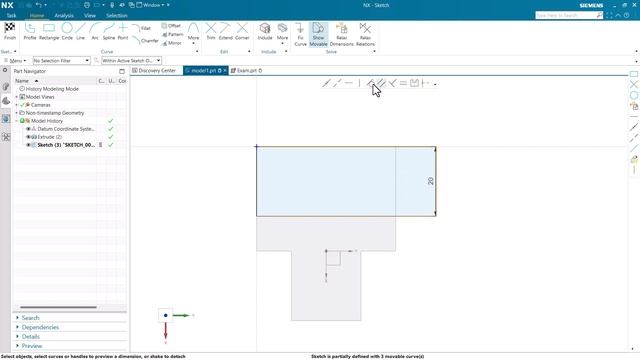Click the Part Navigator horizontal scrollbar

pyautogui.click(x=58, y=307)
